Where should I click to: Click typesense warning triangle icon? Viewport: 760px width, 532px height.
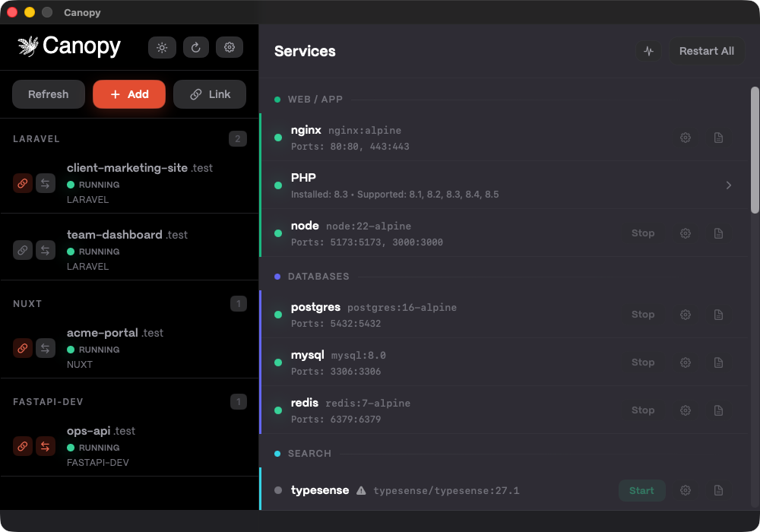pos(361,490)
